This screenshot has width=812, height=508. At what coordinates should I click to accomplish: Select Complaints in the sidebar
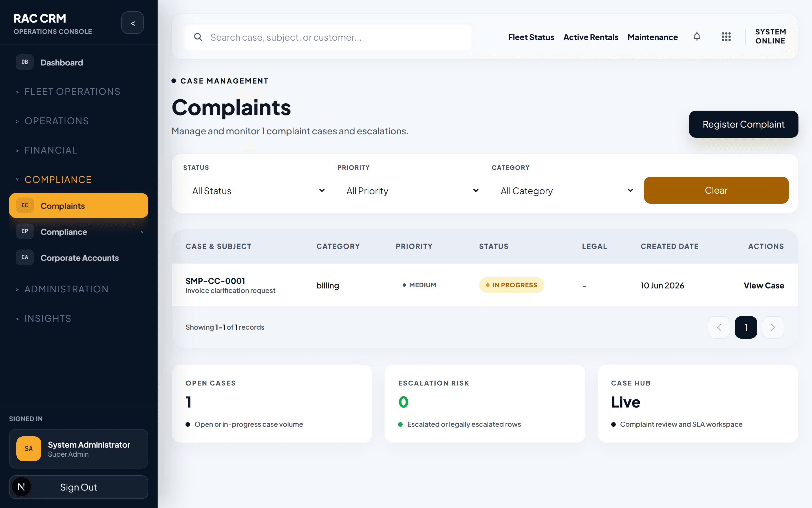pyautogui.click(x=79, y=206)
